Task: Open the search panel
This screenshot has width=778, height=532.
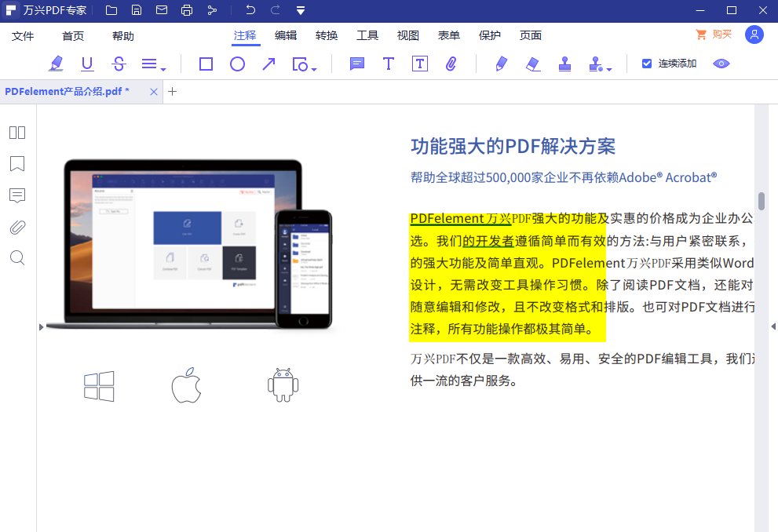Action: [17, 258]
